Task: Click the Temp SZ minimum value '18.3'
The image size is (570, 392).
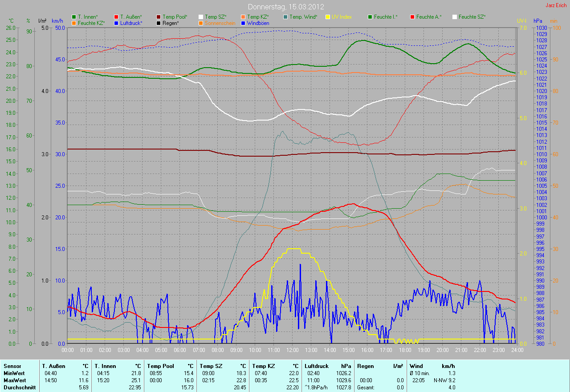Action: tap(241, 373)
